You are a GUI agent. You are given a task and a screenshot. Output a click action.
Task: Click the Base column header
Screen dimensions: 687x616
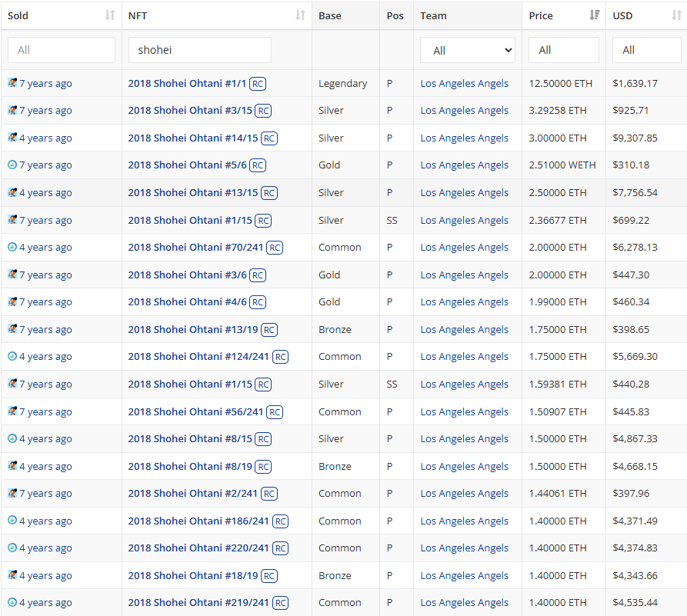(x=345, y=16)
